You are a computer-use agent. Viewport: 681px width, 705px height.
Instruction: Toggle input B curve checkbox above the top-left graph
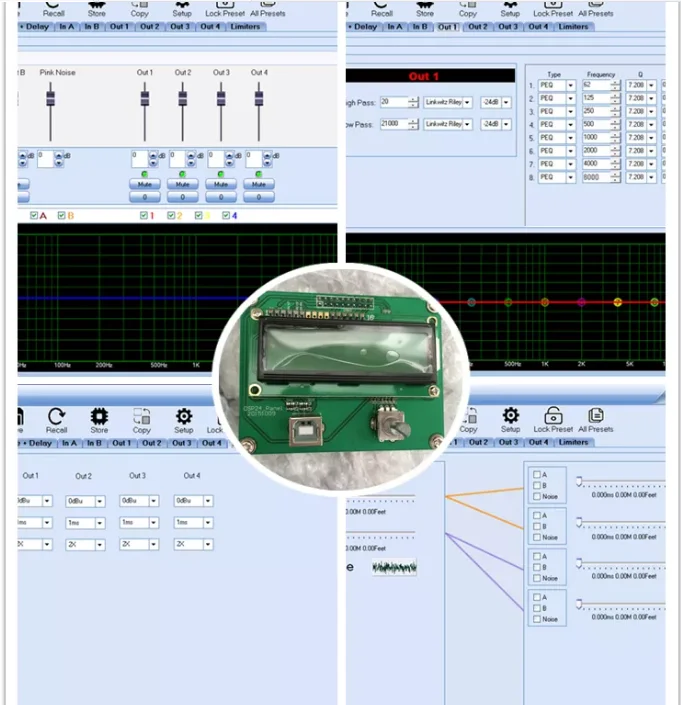point(62,215)
